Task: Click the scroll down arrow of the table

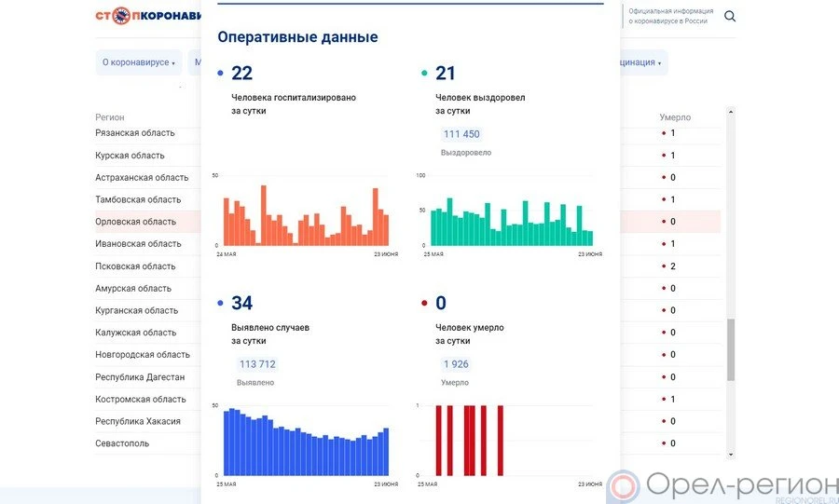Action: pos(730,455)
